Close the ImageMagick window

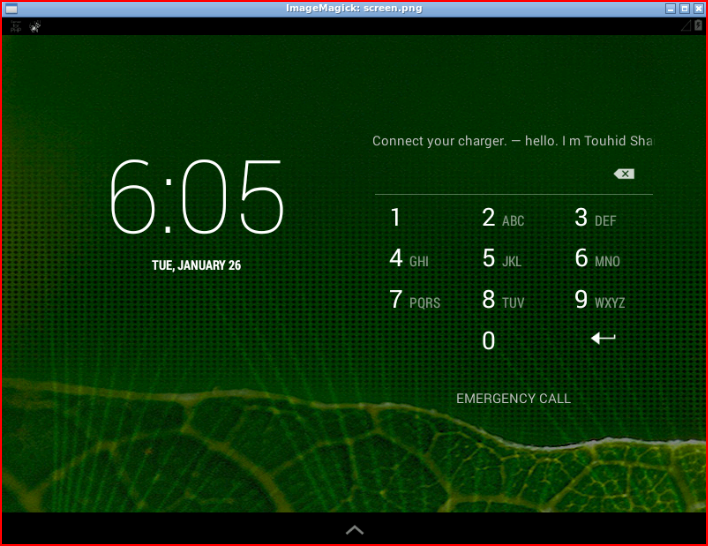(x=699, y=9)
